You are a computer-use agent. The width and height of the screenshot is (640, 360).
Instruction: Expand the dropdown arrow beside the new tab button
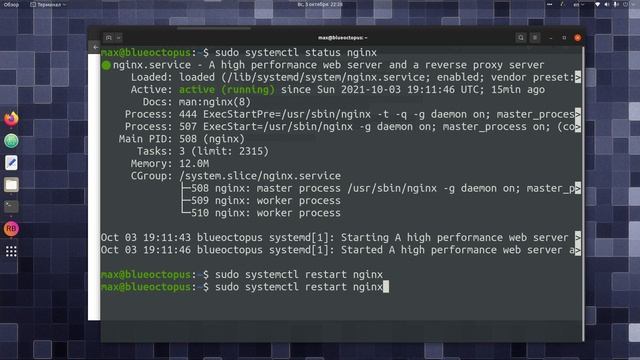pos(119,38)
